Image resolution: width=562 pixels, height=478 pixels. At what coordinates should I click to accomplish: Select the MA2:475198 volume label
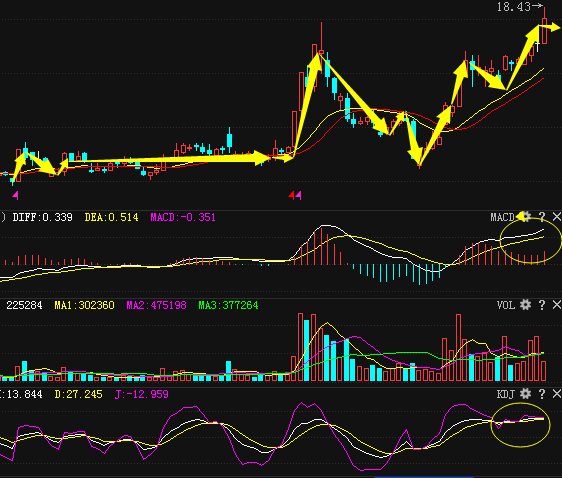156,305
